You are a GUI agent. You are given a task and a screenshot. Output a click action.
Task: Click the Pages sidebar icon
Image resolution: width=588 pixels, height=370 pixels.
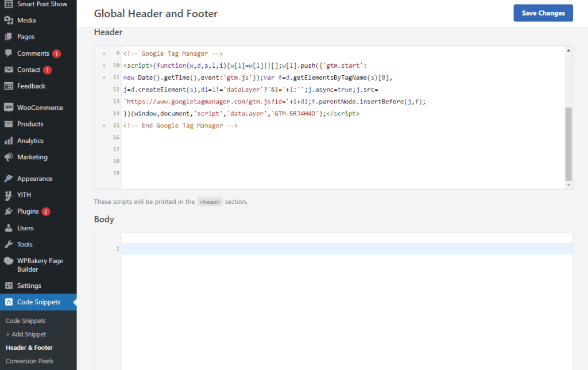(9, 37)
